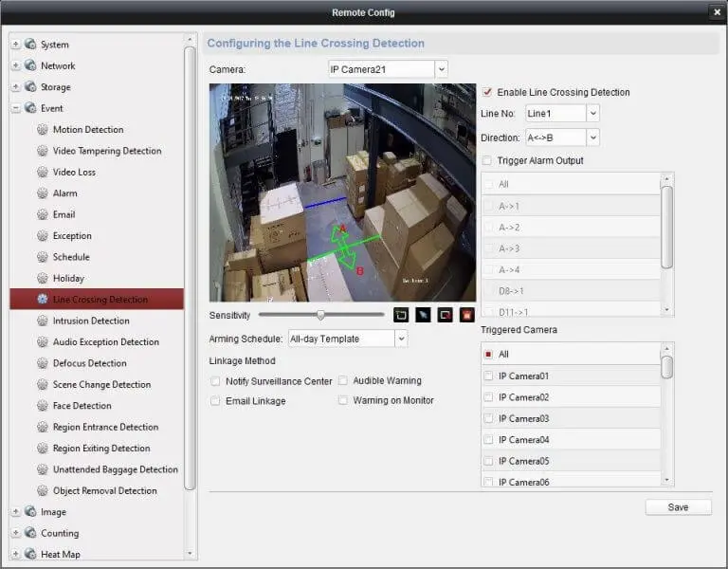Click the Sensitivity slider handle
This screenshot has height=569, width=728.
coord(321,315)
